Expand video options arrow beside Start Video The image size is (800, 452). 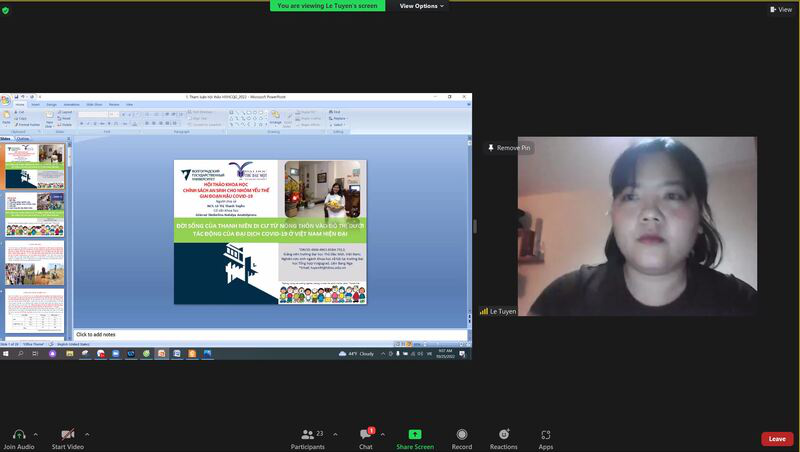tap(88, 434)
